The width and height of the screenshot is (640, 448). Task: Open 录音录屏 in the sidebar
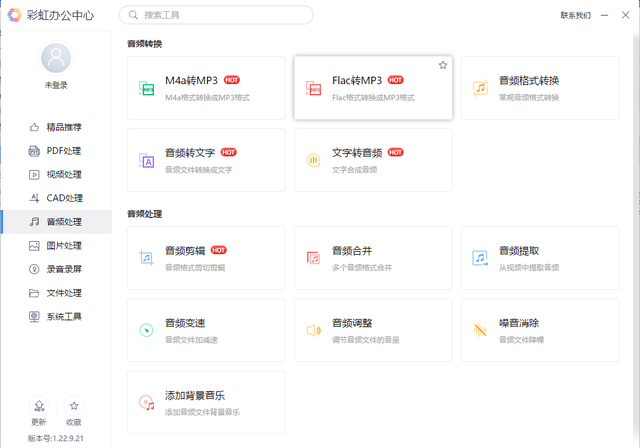coord(56,269)
